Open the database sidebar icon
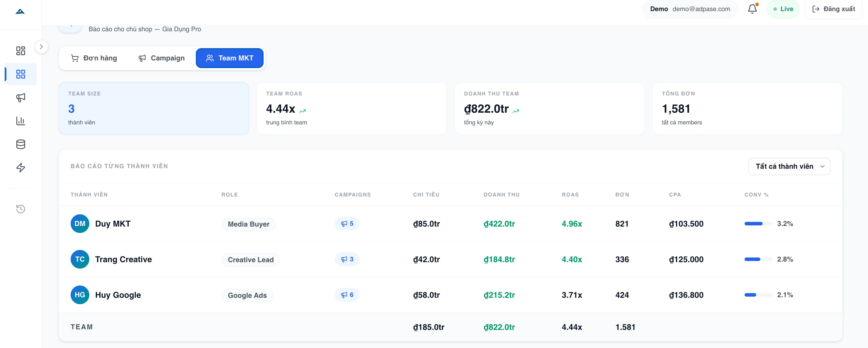This screenshot has height=348, width=868. tap(20, 144)
